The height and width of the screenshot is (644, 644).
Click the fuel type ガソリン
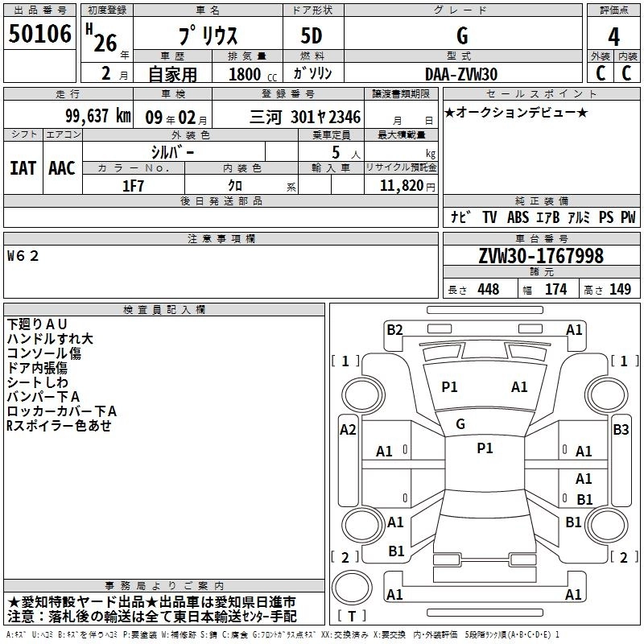click(312, 73)
